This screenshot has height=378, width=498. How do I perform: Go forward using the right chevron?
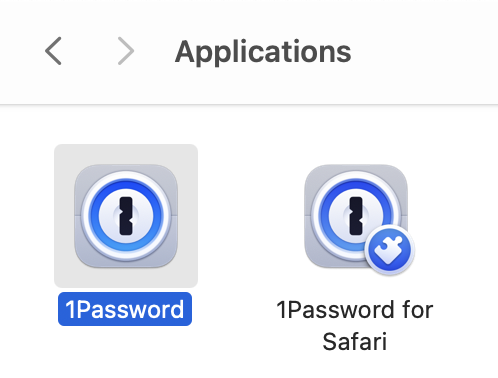click(126, 51)
